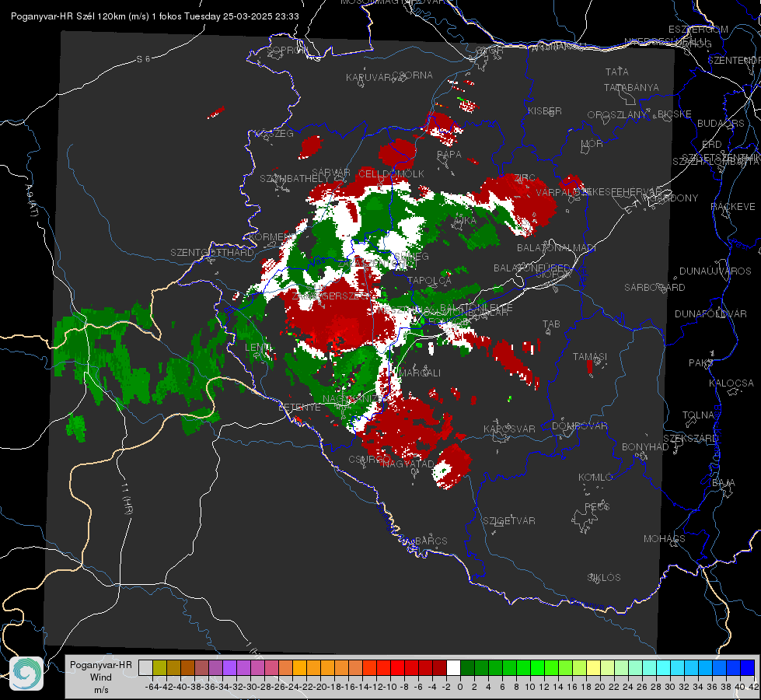This screenshot has width=761, height=700.
Task: Click the BAJA city label
Action: click(x=724, y=483)
